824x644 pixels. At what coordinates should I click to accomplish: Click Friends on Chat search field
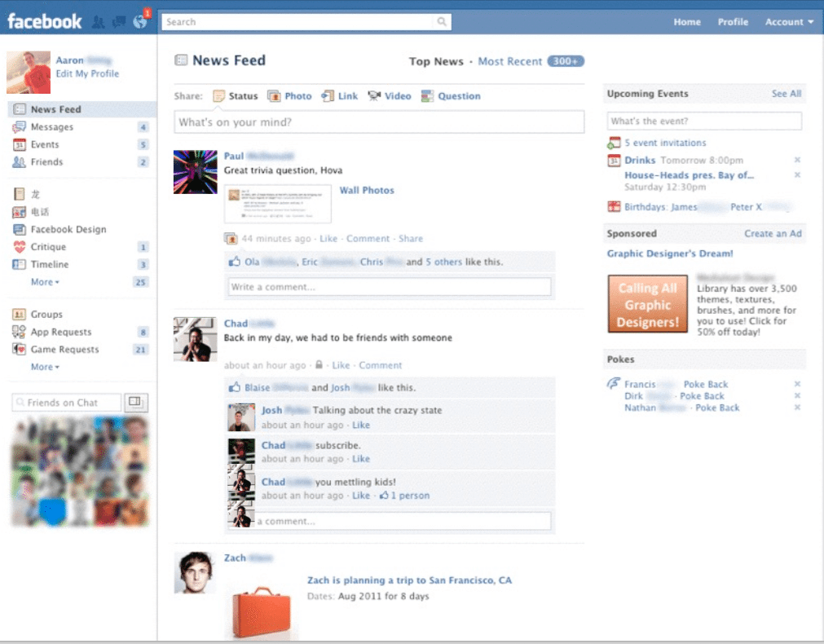tap(66, 403)
